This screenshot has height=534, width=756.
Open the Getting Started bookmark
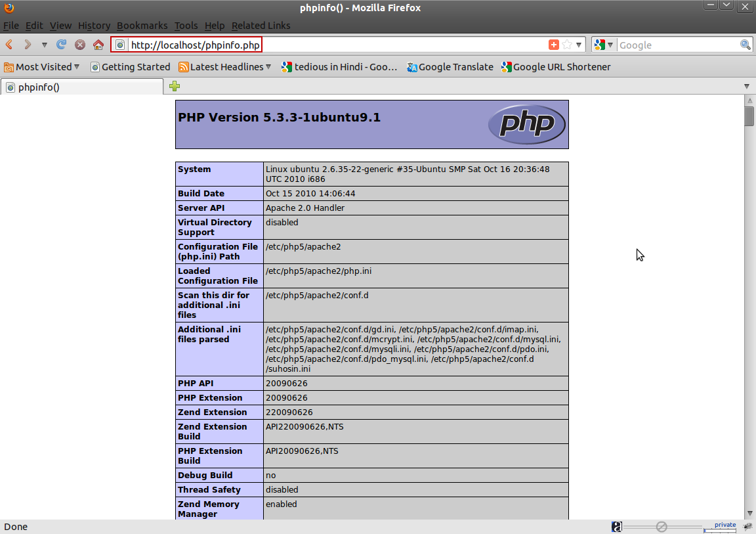(x=131, y=66)
